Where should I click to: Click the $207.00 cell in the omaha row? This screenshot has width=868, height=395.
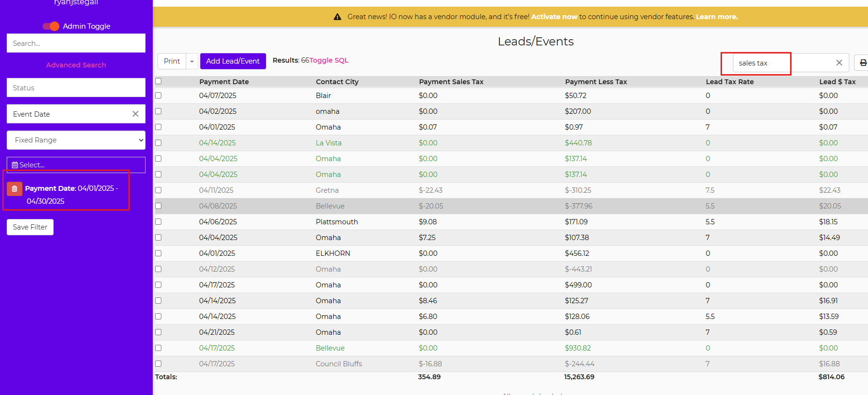(x=578, y=111)
